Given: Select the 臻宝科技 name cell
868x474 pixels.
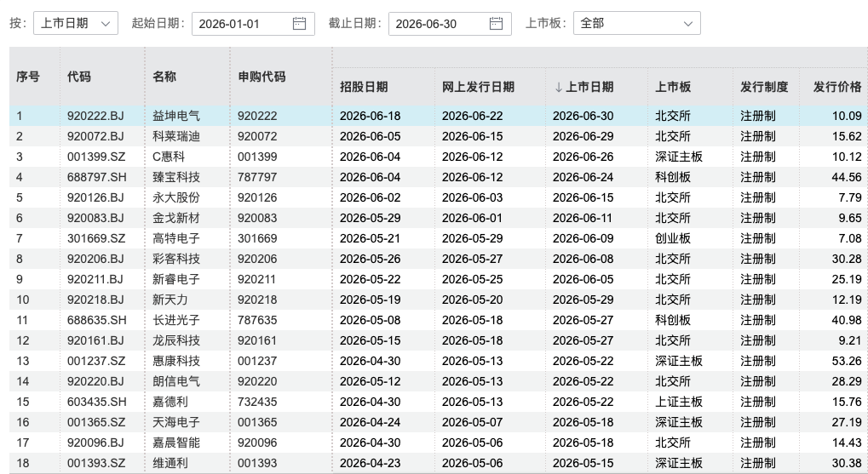Looking at the screenshot, I should pyautogui.click(x=176, y=178).
